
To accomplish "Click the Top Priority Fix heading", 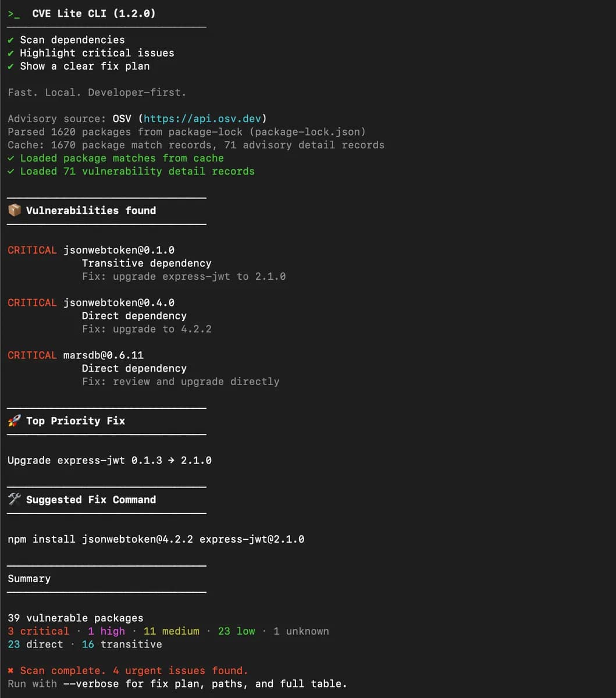I will (x=76, y=421).
